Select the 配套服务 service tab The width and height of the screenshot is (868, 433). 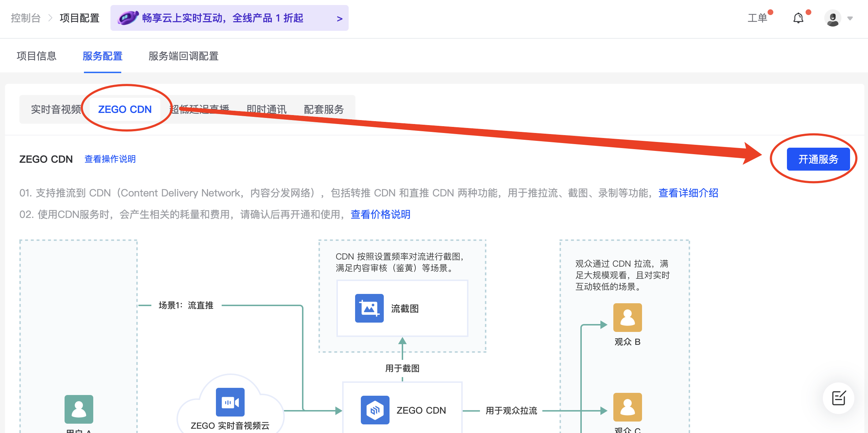pos(324,109)
